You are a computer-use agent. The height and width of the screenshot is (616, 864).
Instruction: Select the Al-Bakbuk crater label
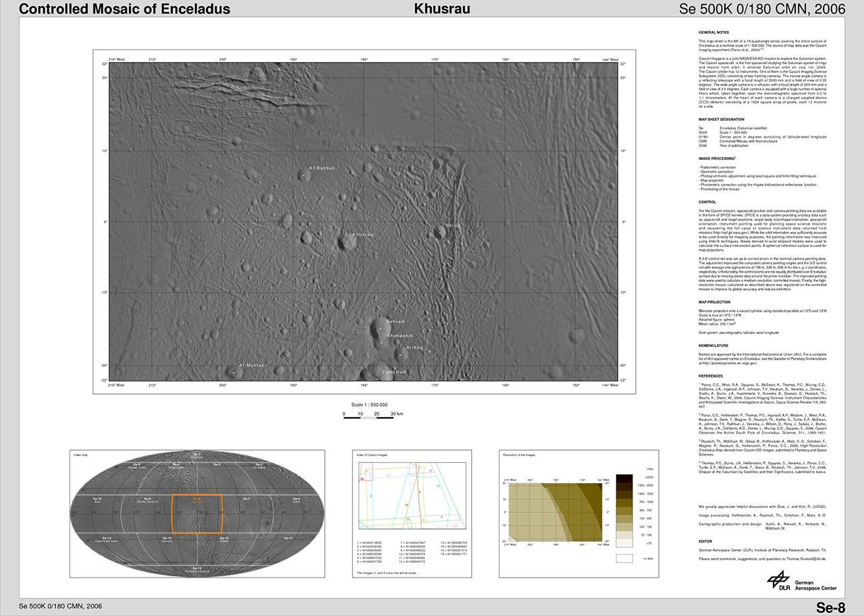321,167
